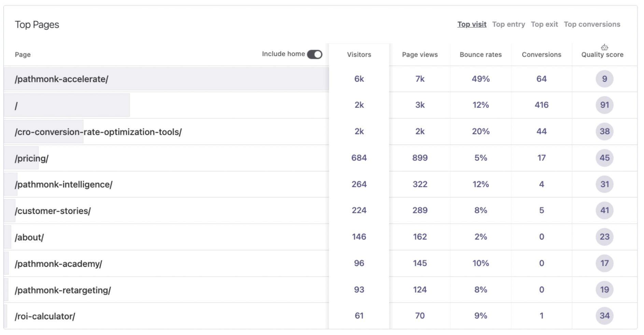
Task: Click the Bounce rates column header
Action: pos(480,54)
